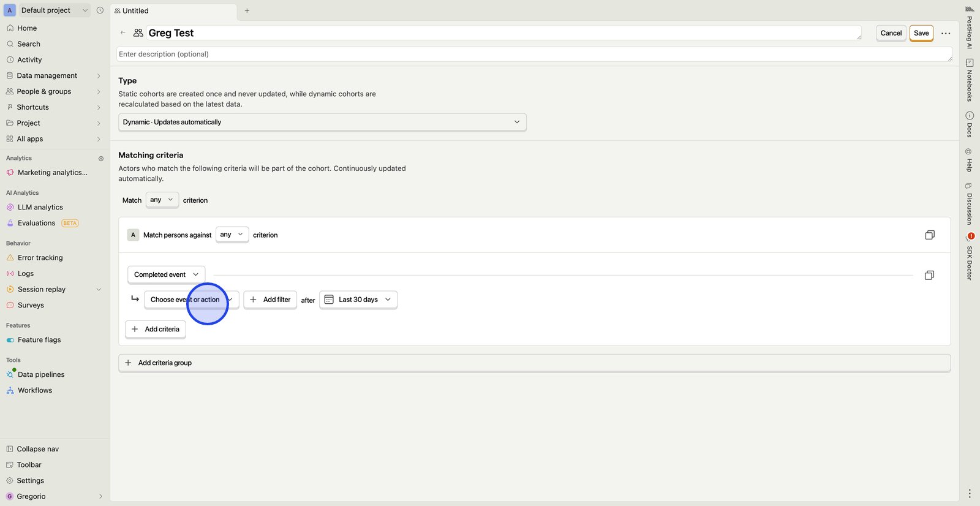Open the cohort Type dropdown
The width and height of the screenshot is (980, 506).
(322, 122)
